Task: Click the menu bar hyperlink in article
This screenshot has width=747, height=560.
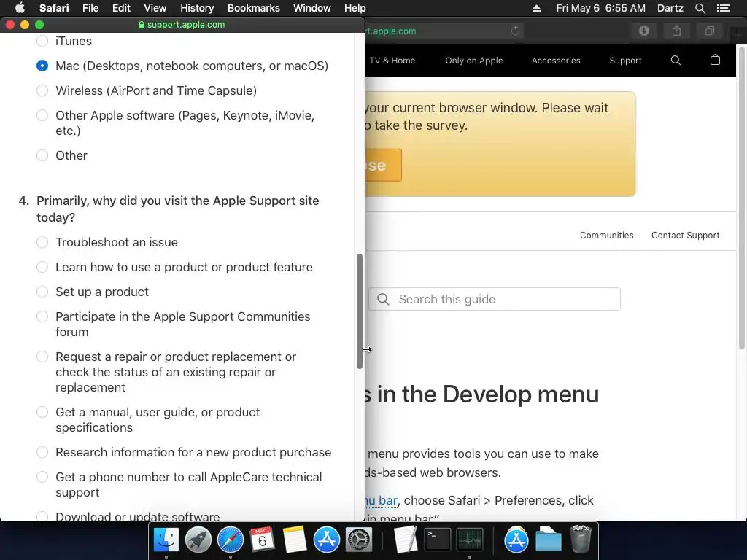Action: point(381,500)
